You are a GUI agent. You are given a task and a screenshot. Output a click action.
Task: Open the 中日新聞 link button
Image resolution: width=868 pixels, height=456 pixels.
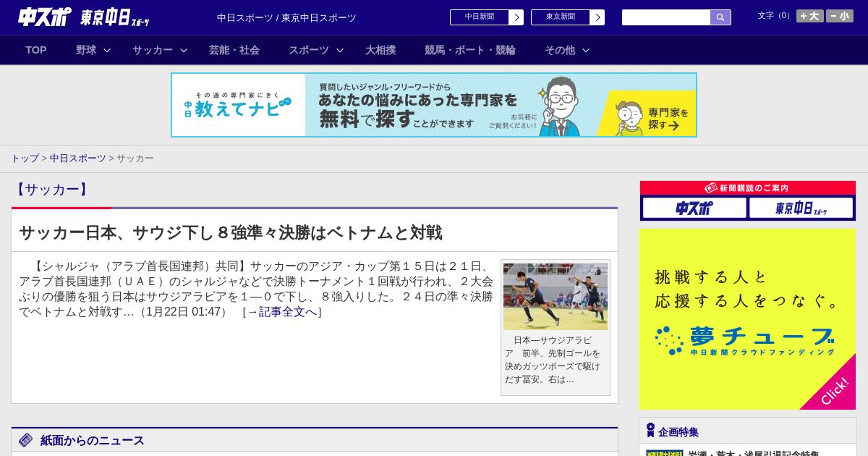click(480, 17)
